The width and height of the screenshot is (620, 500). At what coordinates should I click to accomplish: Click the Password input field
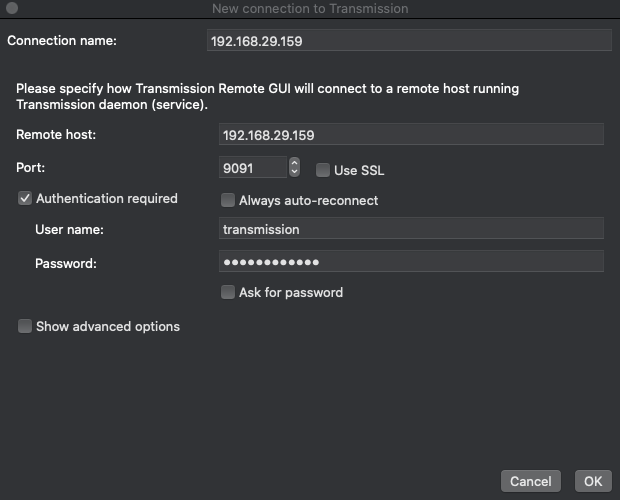coord(411,261)
